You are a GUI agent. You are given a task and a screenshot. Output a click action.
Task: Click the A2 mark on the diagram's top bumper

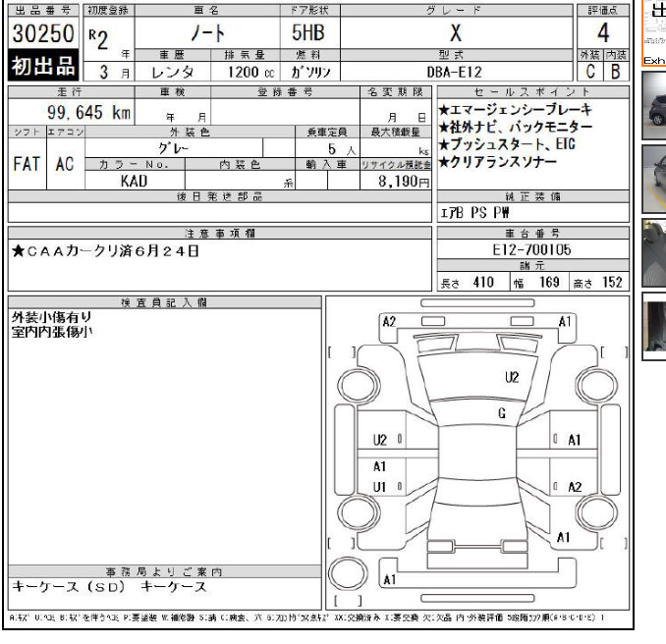[389, 321]
